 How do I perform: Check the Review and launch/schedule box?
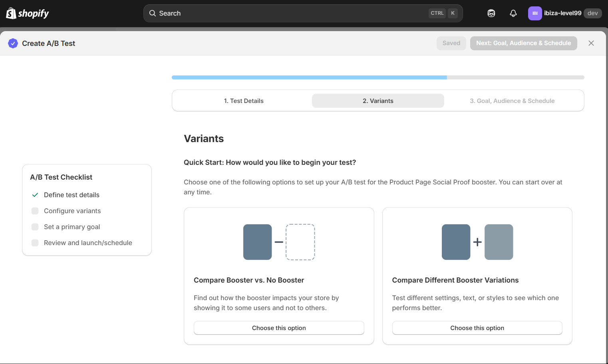(35, 243)
